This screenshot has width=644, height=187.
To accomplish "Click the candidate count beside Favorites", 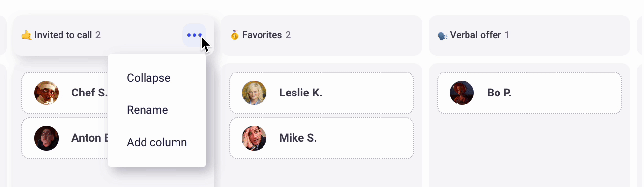I will click(288, 35).
